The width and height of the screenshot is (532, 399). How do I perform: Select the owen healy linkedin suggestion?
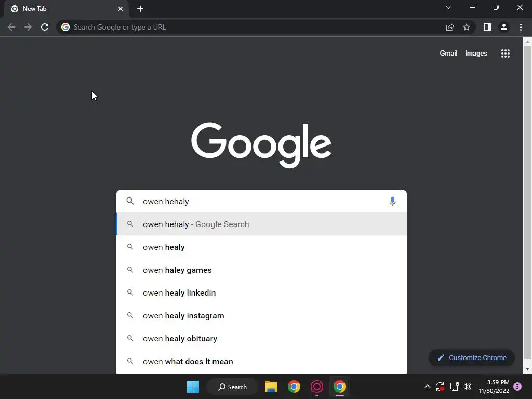[262, 293]
